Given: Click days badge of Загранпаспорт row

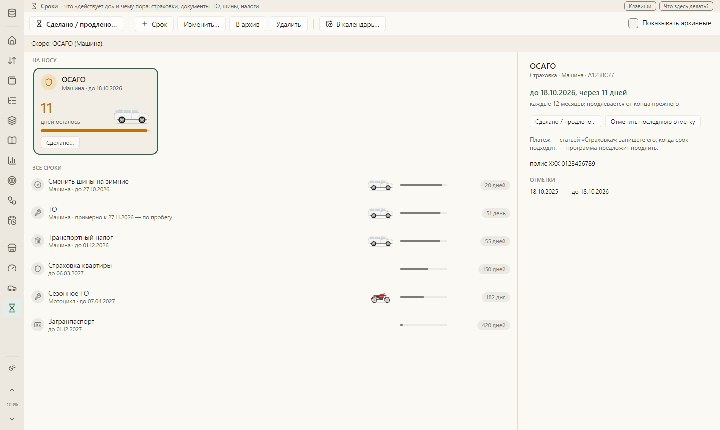Looking at the screenshot, I should (x=494, y=325).
